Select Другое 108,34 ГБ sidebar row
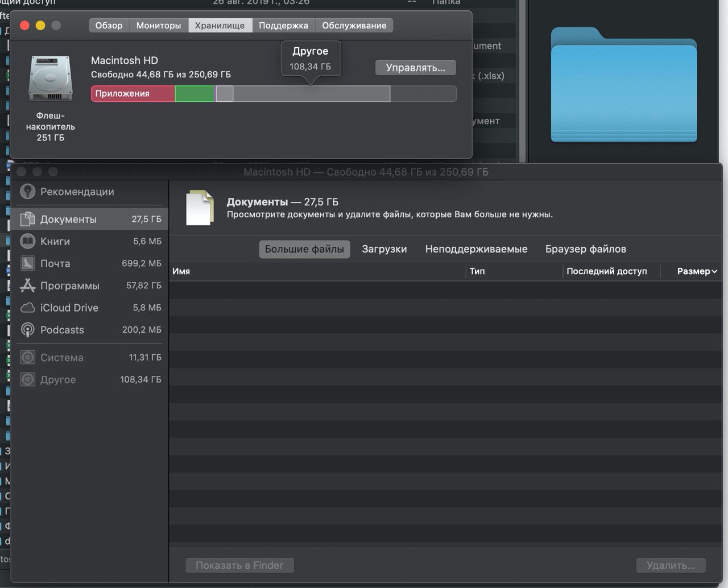The image size is (728, 588). 89,379
